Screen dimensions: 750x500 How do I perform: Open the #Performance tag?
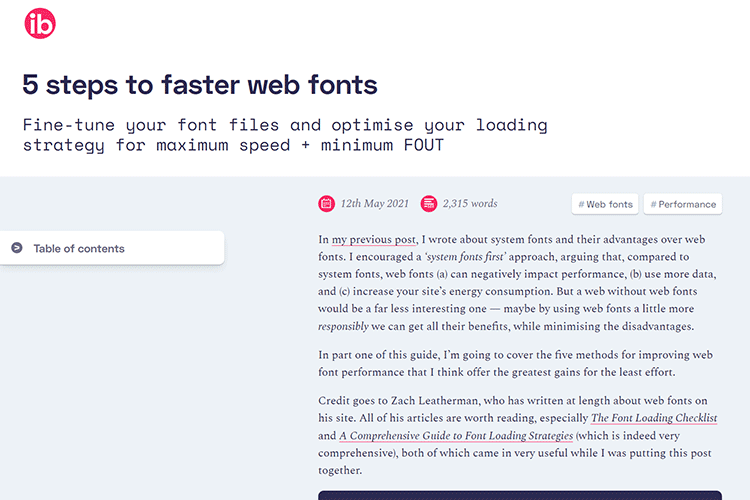[683, 204]
